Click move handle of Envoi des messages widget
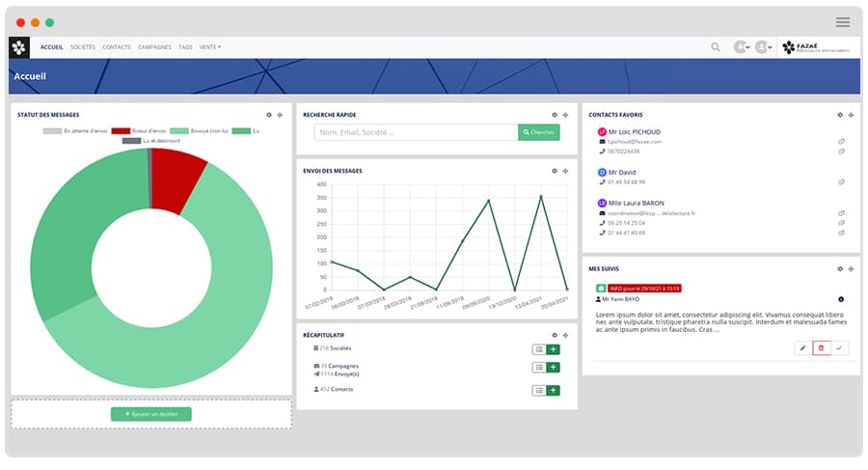The width and height of the screenshot is (868, 470). (565, 171)
